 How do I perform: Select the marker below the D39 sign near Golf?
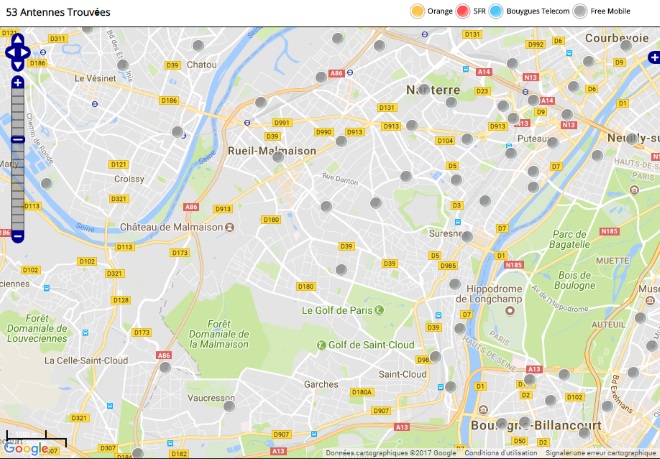pyautogui.click(x=341, y=270)
